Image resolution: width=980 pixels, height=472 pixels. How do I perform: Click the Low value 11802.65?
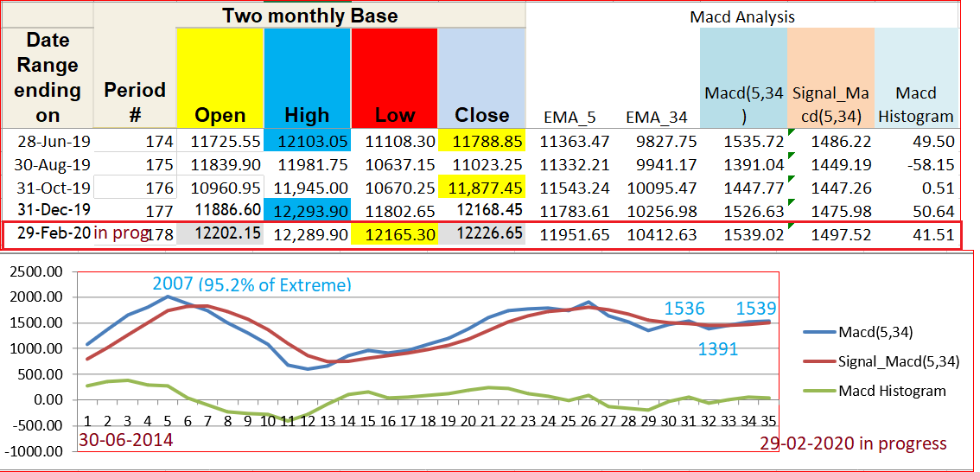click(394, 210)
